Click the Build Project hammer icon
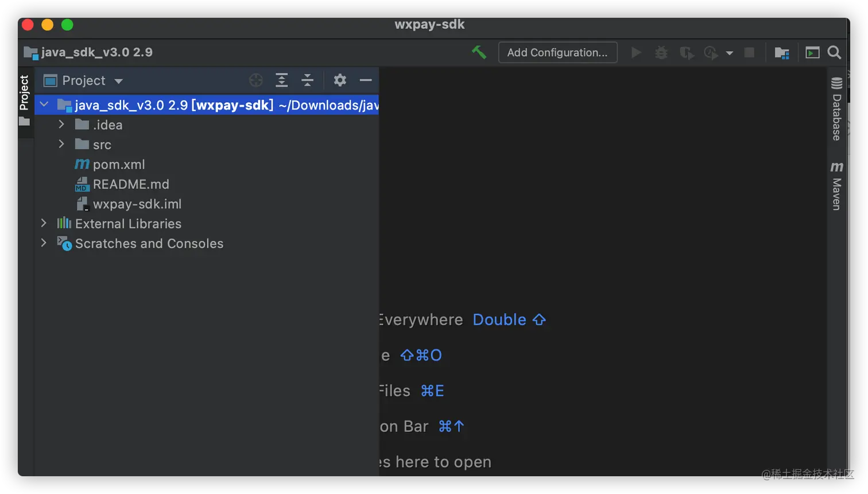 tap(479, 52)
